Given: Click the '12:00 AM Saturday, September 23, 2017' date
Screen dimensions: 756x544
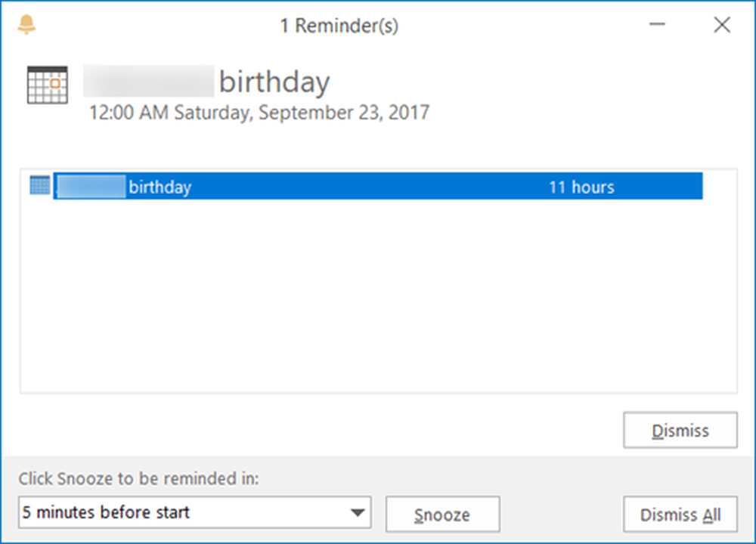Looking at the screenshot, I should tap(259, 113).
